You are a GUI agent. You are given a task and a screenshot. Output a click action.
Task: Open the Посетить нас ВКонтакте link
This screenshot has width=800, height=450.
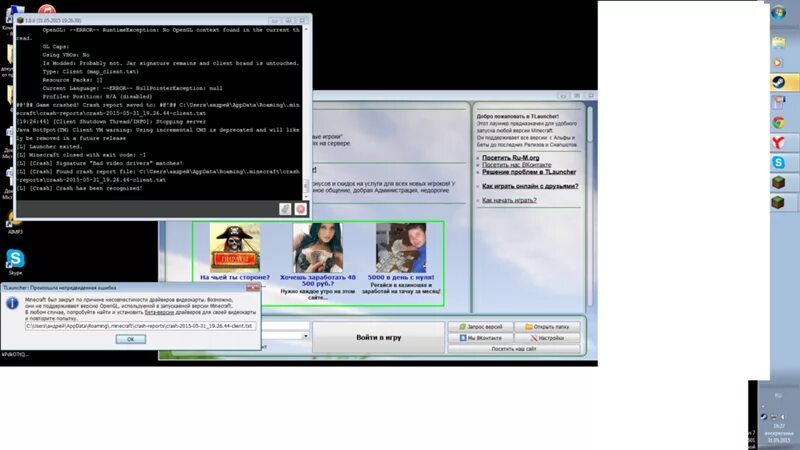click(x=517, y=165)
